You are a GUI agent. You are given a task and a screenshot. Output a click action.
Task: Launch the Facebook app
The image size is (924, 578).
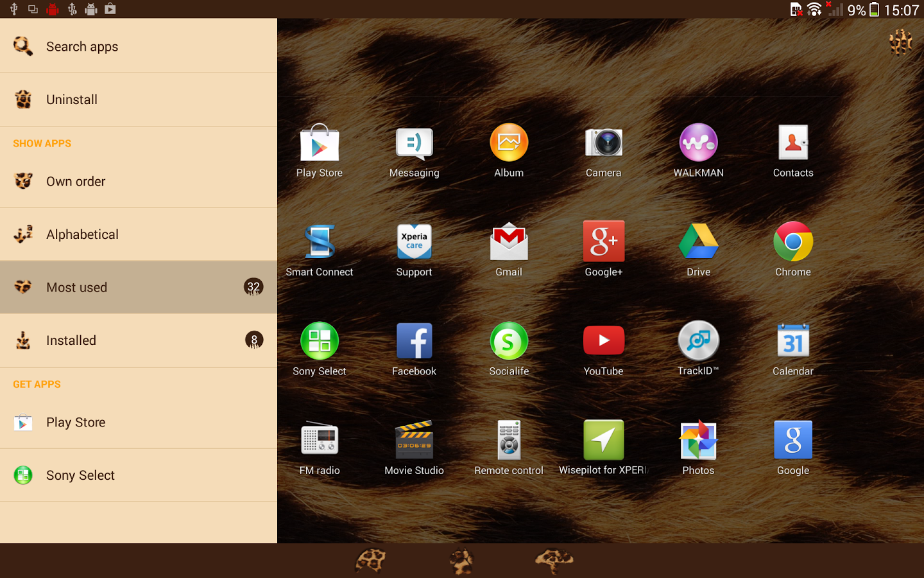click(x=414, y=349)
